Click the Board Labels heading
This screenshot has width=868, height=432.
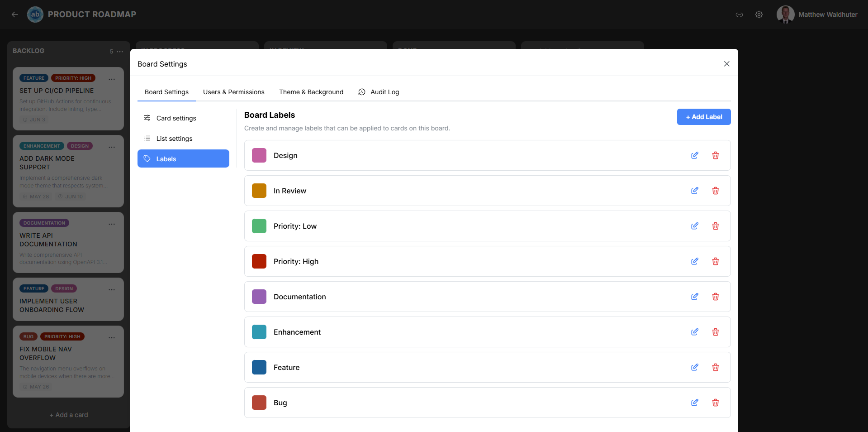(270, 115)
